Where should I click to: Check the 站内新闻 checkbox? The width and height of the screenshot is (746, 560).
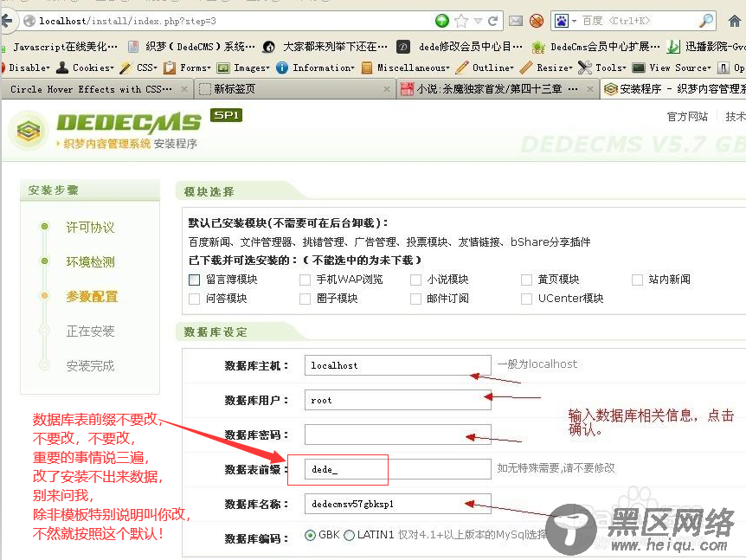637,280
